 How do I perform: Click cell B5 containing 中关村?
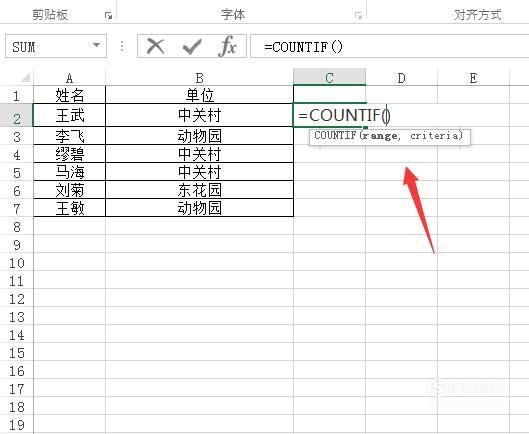click(199, 172)
